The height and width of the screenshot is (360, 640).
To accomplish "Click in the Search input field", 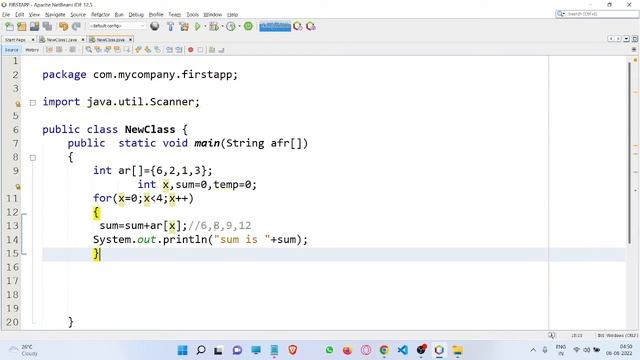I will click(602, 14).
